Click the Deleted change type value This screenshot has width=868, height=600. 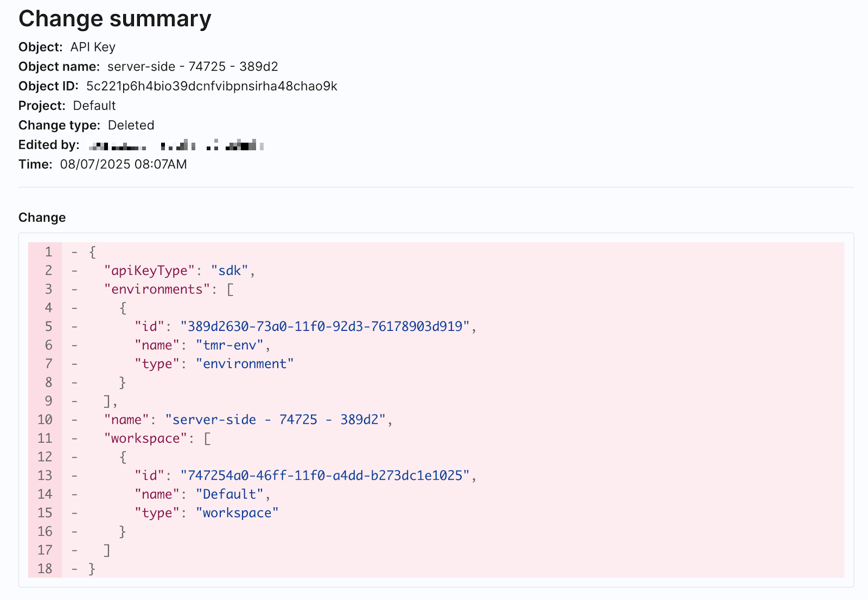coord(131,125)
